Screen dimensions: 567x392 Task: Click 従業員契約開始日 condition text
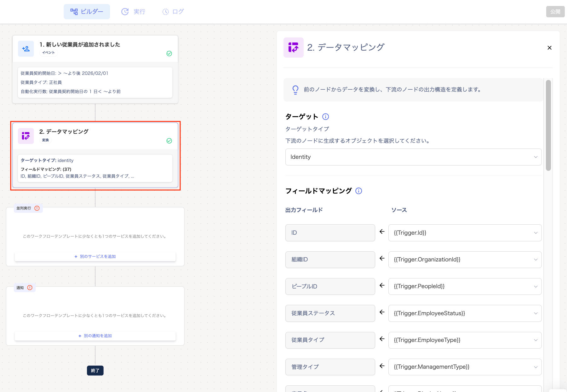(x=64, y=73)
